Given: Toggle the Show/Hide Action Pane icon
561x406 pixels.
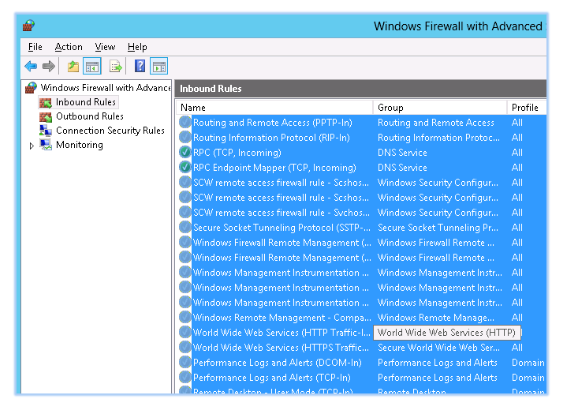Looking at the screenshot, I should [159, 66].
